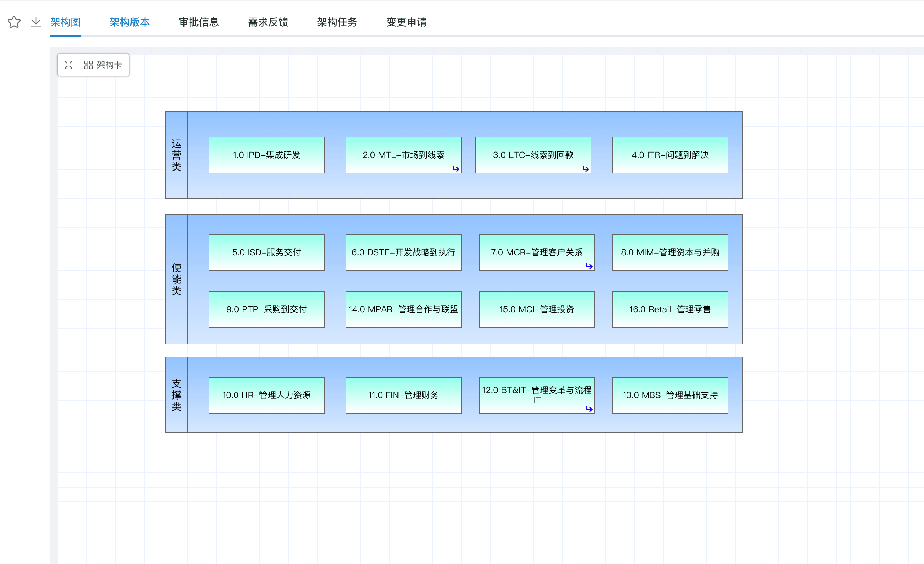Image resolution: width=924 pixels, height=564 pixels.
Task: Open the 审批信息 tab
Action: click(199, 22)
